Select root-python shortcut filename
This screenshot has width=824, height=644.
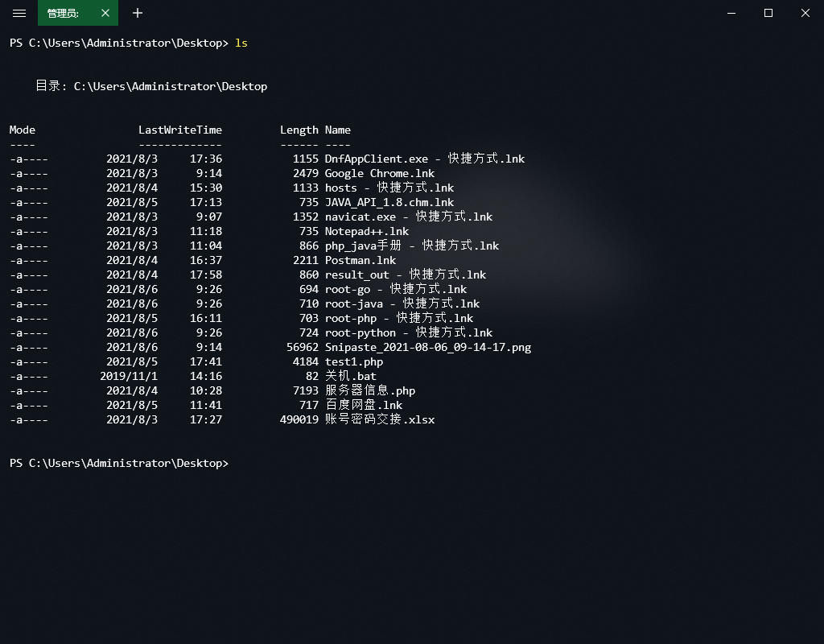(409, 332)
